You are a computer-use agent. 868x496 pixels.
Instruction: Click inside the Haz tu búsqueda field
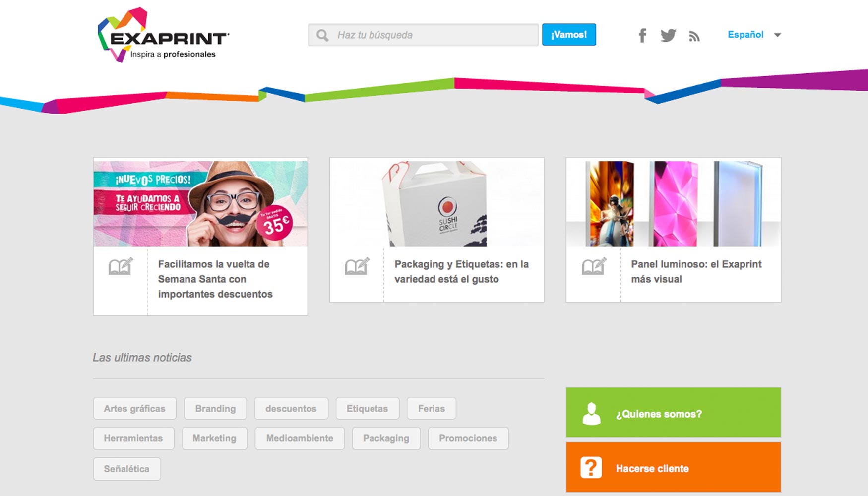click(422, 35)
